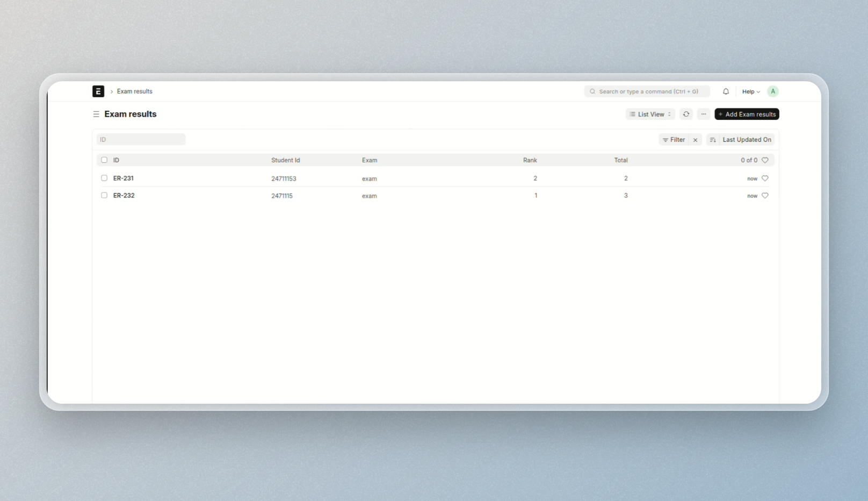The width and height of the screenshot is (868, 501).
Task: Check the ER-231 row checkbox
Action: (x=104, y=178)
